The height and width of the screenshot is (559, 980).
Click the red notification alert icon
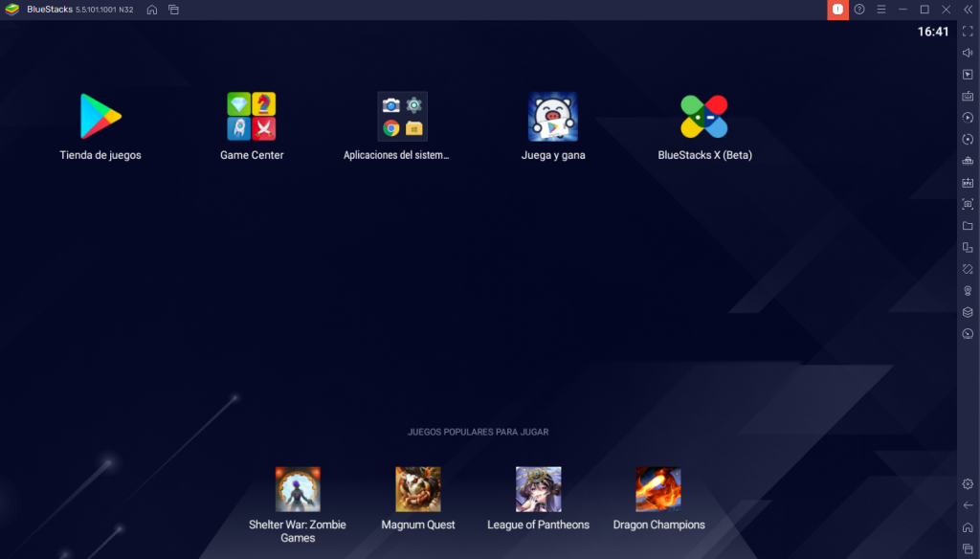(x=837, y=10)
